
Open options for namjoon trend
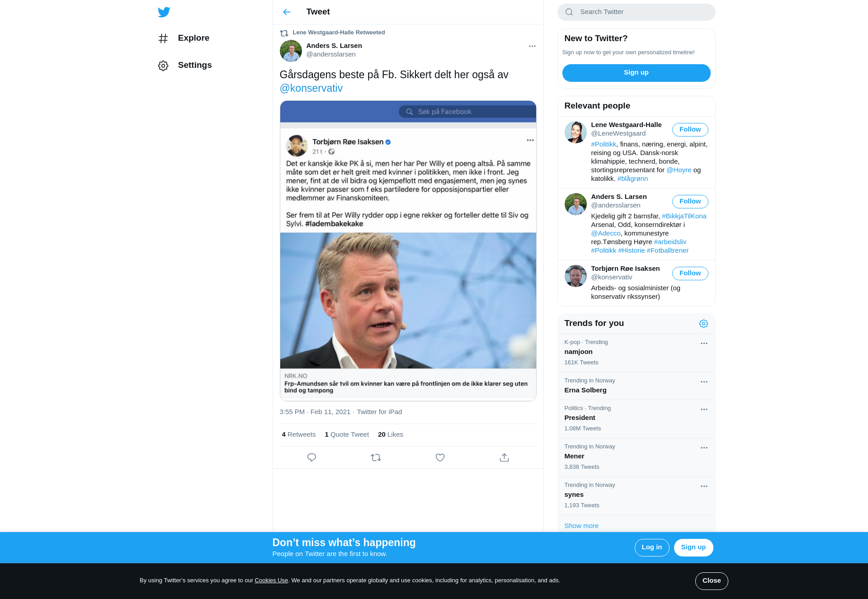(x=704, y=344)
